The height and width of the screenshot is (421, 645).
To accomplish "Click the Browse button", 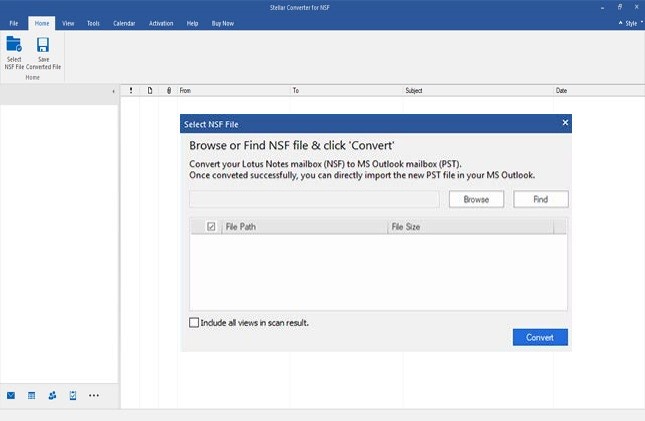I will click(x=476, y=199).
